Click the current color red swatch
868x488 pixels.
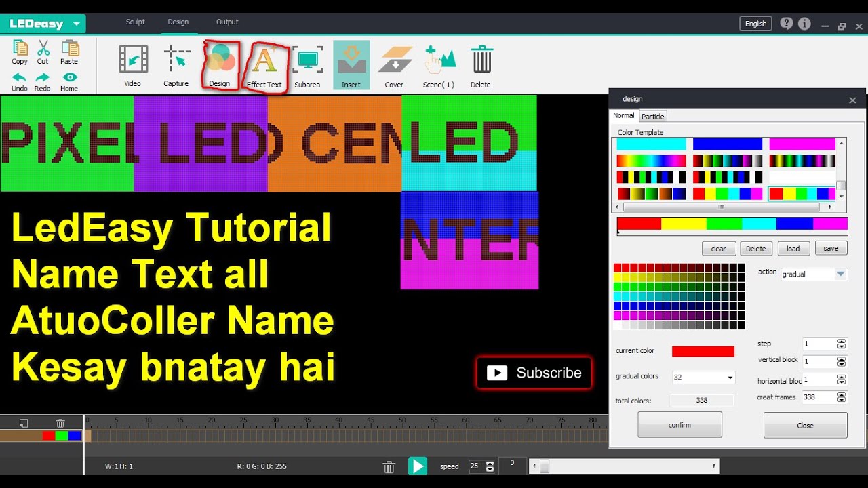point(703,351)
